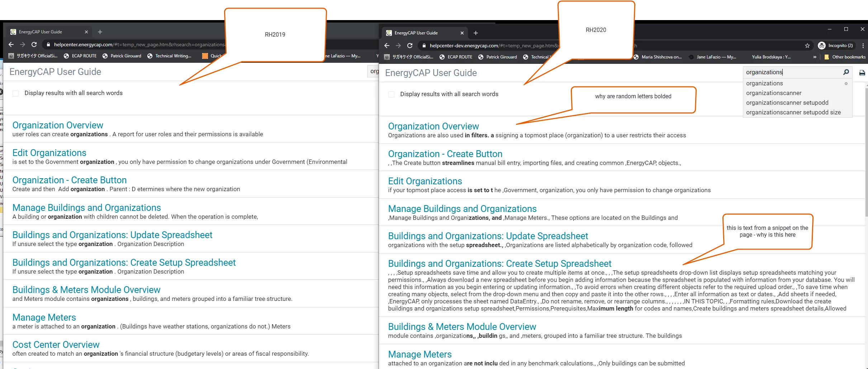Viewport: 868px width, 369px height.
Task: Open Create Setup Spreadsheet result in left window
Action: [124, 262]
